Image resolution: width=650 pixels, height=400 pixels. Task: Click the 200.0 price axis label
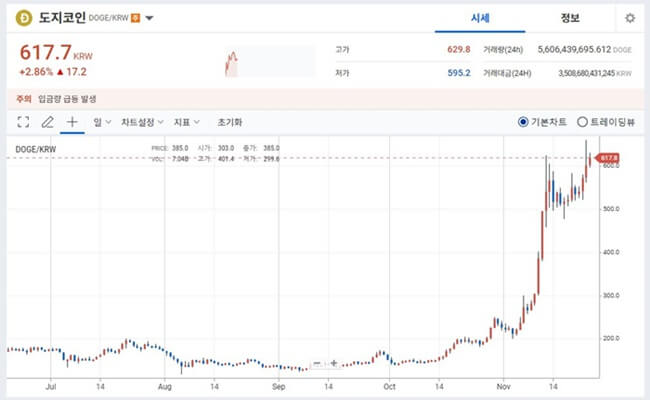(611, 338)
